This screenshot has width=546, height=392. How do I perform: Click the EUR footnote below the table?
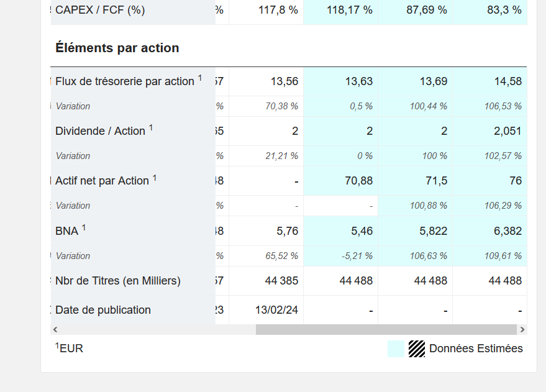[70, 349]
